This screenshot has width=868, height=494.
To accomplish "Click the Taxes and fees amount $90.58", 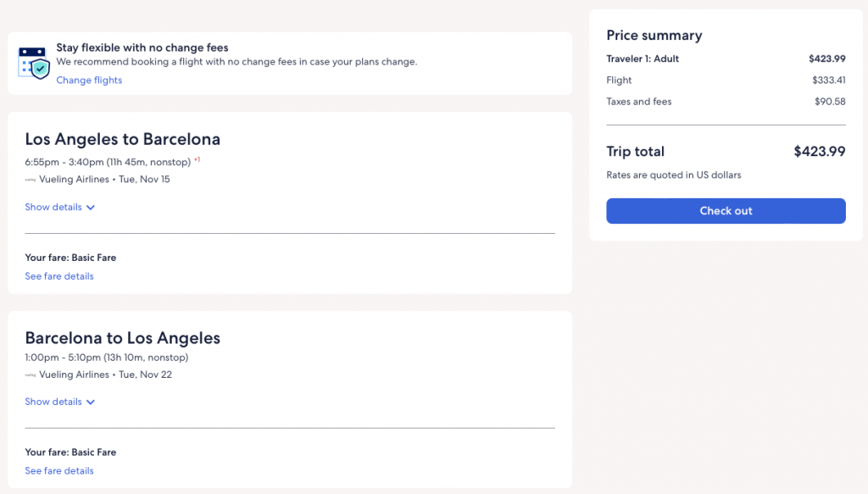I will coord(830,102).
